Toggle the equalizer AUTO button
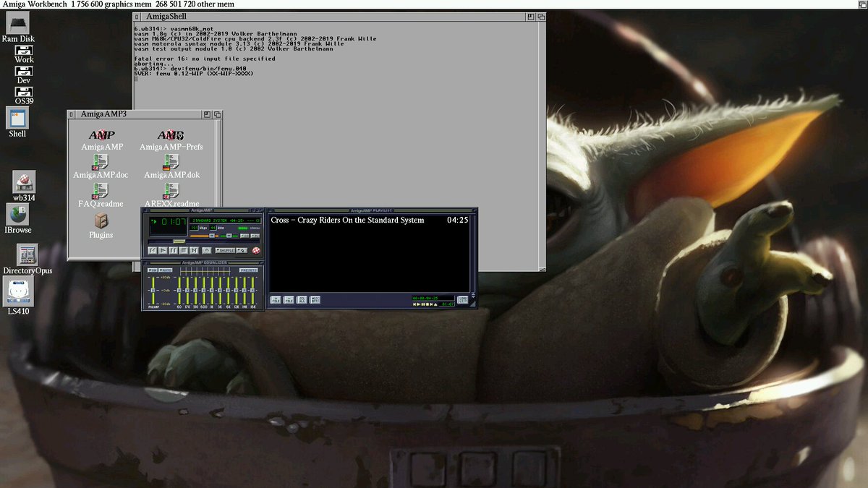 [166, 270]
